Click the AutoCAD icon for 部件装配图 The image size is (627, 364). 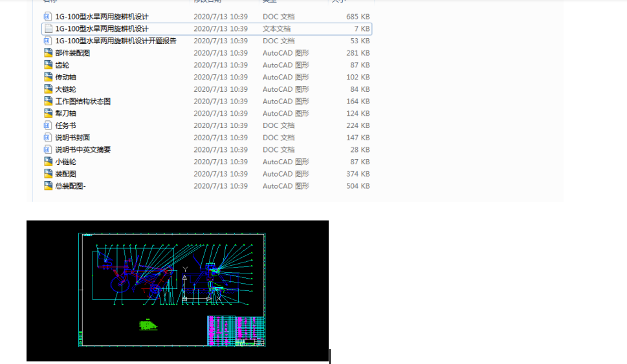pyautogui.click(x=48, y=53)
